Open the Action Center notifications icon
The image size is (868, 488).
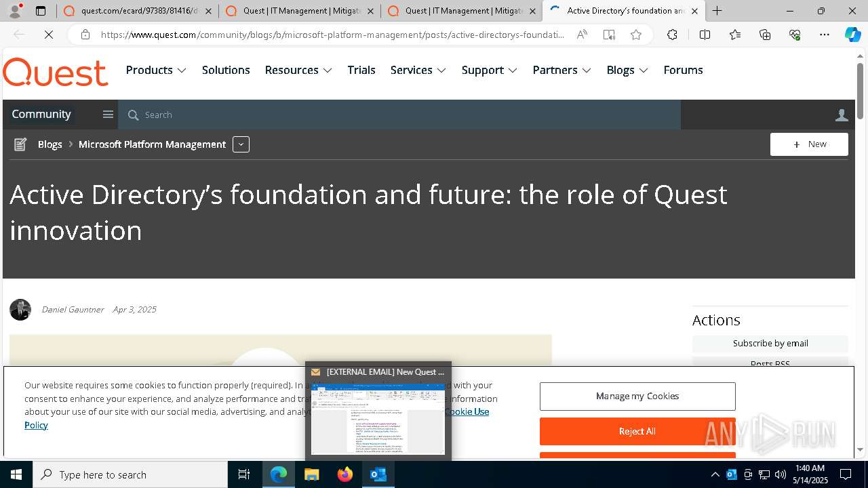[x=846, y=474]
